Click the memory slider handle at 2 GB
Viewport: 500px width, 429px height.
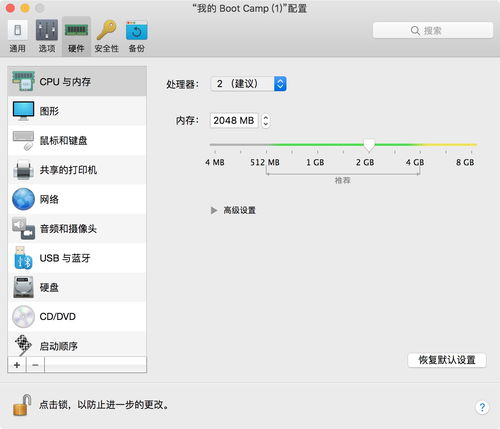click(369, 145)
